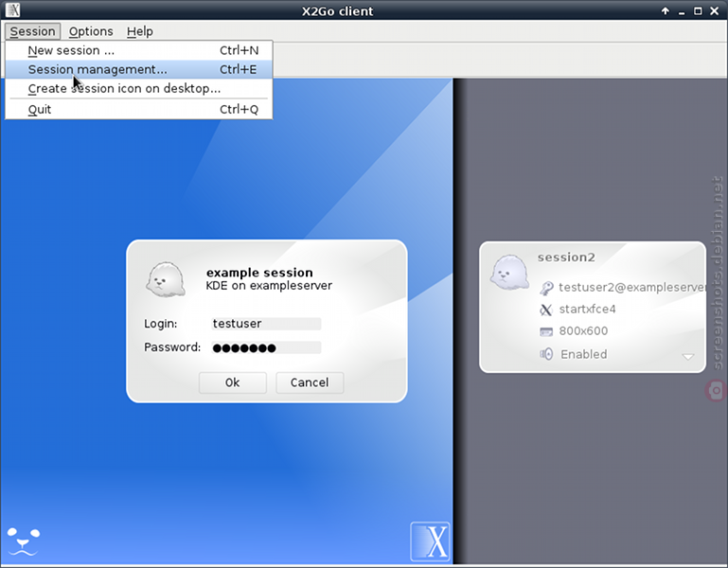
Task: Select the session2 title text
Action: click(x=566, y=257)
